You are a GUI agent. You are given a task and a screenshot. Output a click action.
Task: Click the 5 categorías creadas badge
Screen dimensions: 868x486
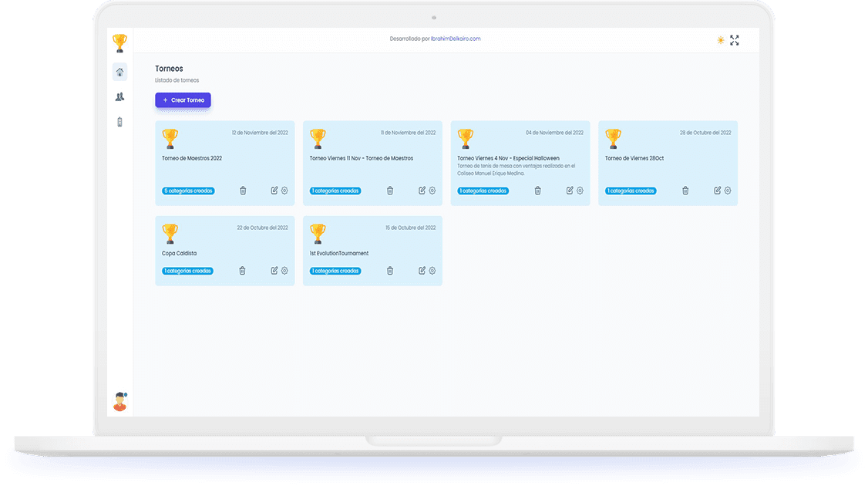pos(188,191)
